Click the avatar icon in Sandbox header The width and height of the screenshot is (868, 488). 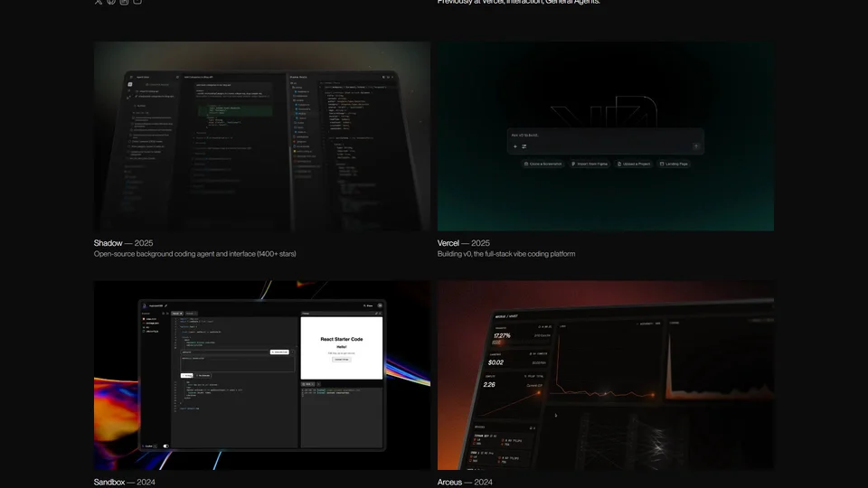pyautogui.click(x=380, y=305)
